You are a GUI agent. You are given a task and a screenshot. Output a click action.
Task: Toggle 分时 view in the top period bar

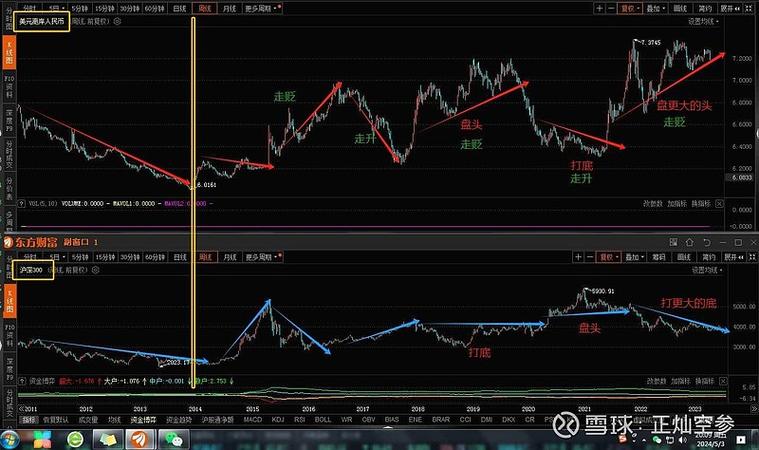[x=29, y=6]
